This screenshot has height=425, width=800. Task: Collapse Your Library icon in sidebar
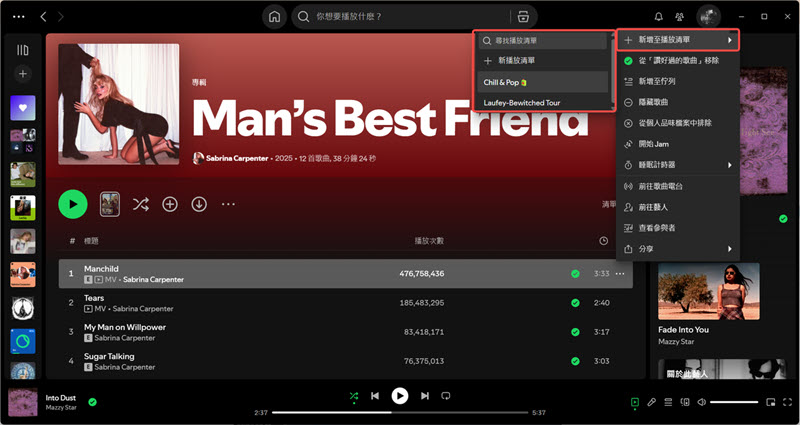click(x=22, y=50)
